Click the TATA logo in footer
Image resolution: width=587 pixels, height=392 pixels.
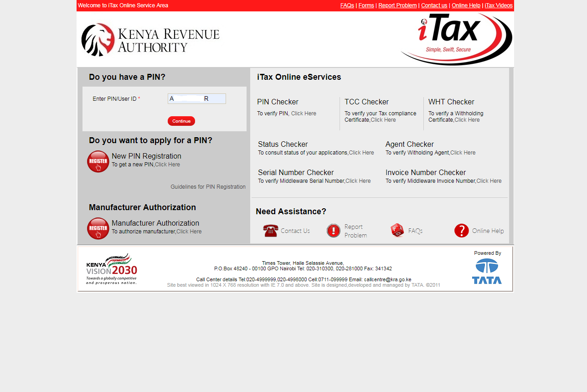[487, 271]
